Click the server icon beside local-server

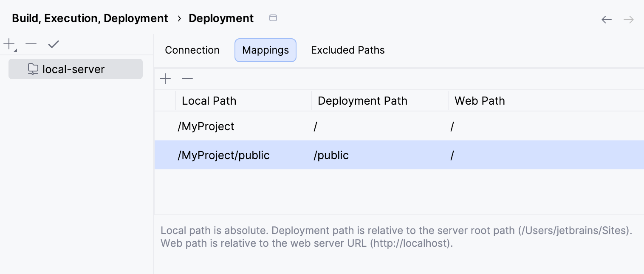coord(33,68)
